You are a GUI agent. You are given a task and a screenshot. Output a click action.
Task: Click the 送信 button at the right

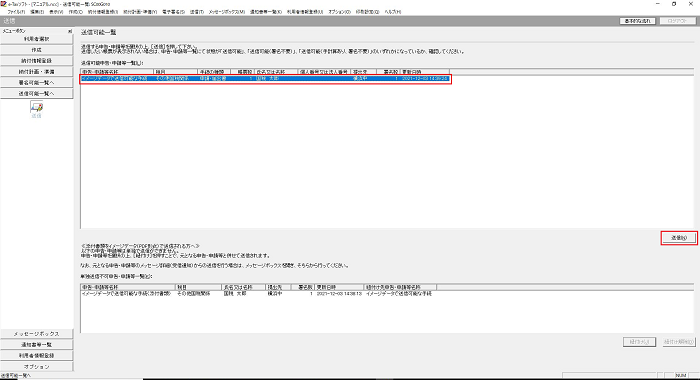tap(679, 238)
